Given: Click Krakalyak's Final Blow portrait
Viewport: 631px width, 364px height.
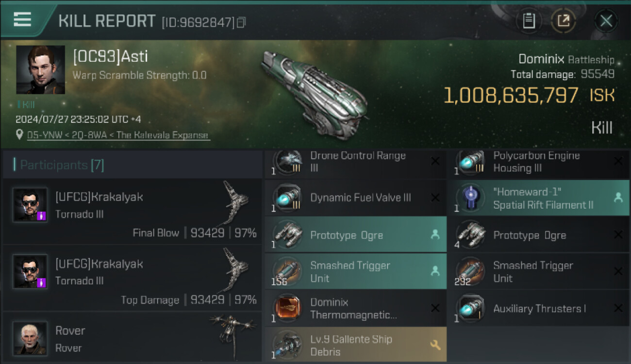Looking at the screenshot, I should click(30, 204).
